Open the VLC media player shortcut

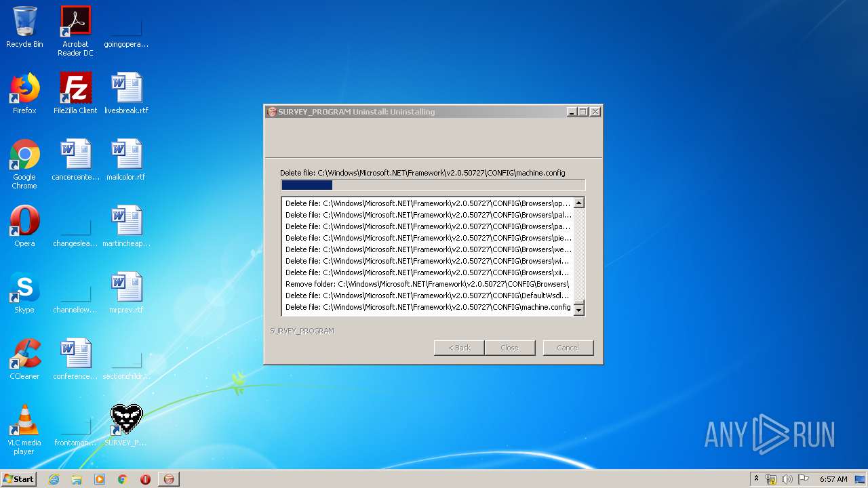pyautogui.click(x=24, y=430)
